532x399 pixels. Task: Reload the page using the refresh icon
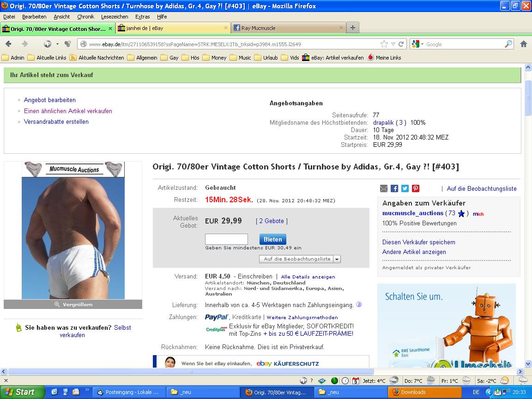coord(401,44)
